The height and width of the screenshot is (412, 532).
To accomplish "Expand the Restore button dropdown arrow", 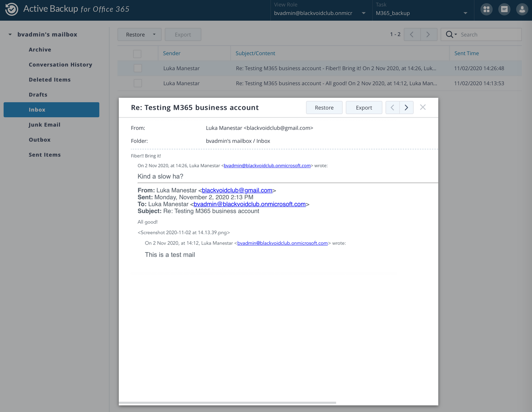I will point(154,34).
